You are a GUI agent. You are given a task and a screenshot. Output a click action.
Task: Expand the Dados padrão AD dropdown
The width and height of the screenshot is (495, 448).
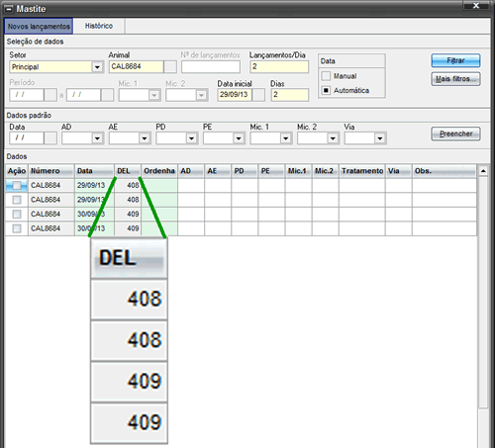[x=97, y=138]
